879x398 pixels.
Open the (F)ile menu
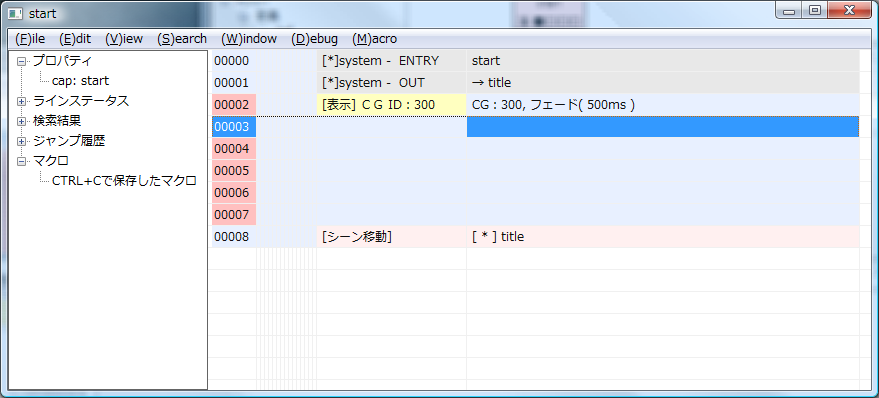[30, 39]
